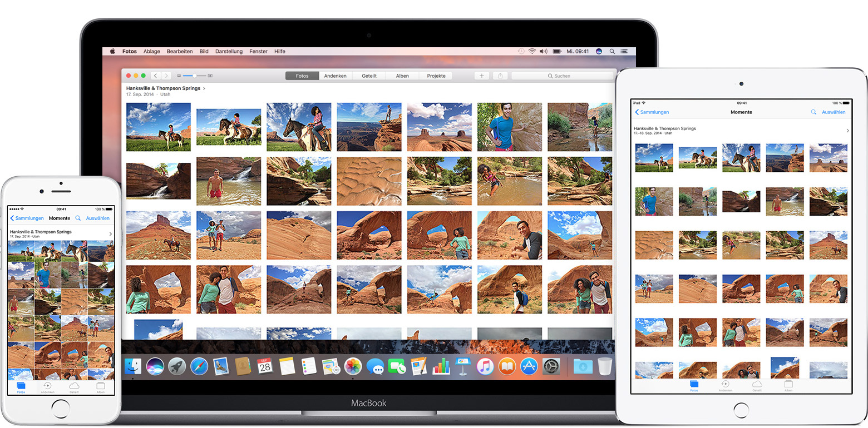Tap the Geteilt cloud icon on iPhone

tap(74, 386)
